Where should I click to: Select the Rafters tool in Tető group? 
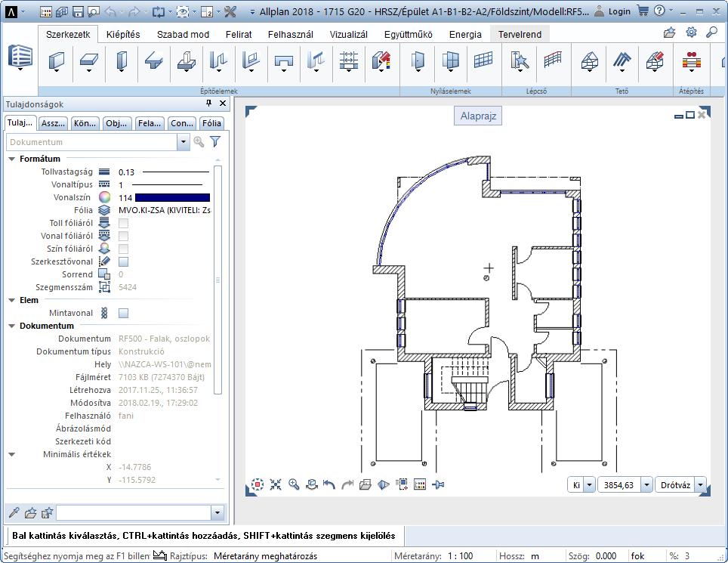pos(622,61)
